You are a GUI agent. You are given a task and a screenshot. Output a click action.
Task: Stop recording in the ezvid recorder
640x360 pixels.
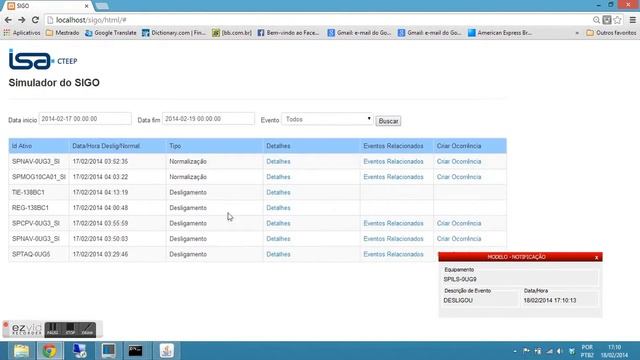(70, 329)
